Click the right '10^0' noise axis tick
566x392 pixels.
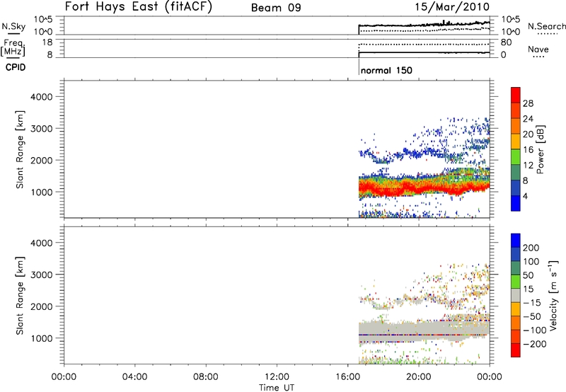tap(510, 32)
